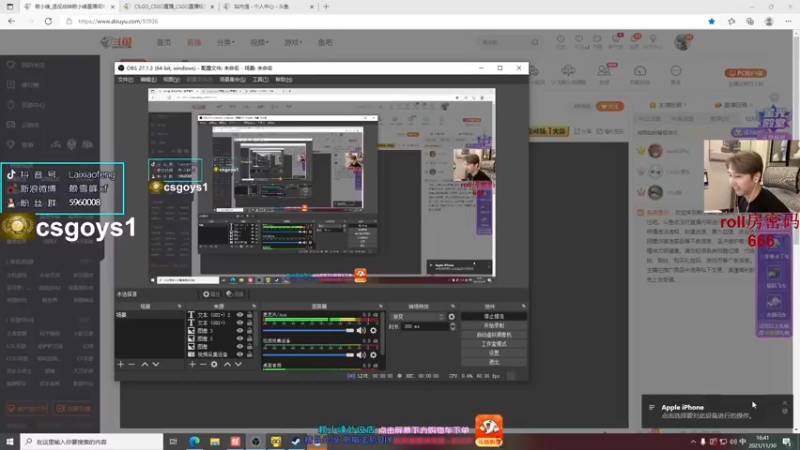Expand the 主播投稿 section arrow
This screenshot has height=450, width=800.
click(685, 105)
